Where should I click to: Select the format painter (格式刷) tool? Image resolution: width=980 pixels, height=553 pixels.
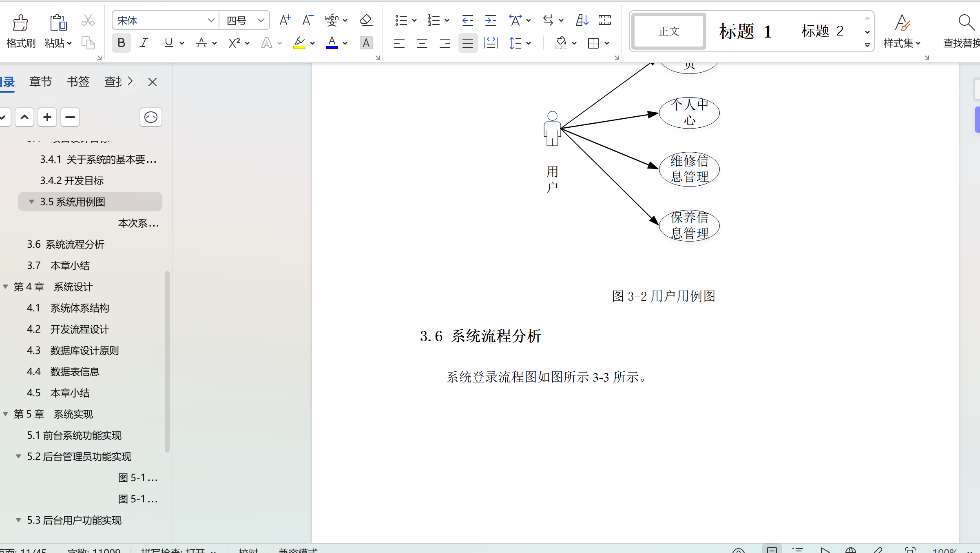point(21,31)
